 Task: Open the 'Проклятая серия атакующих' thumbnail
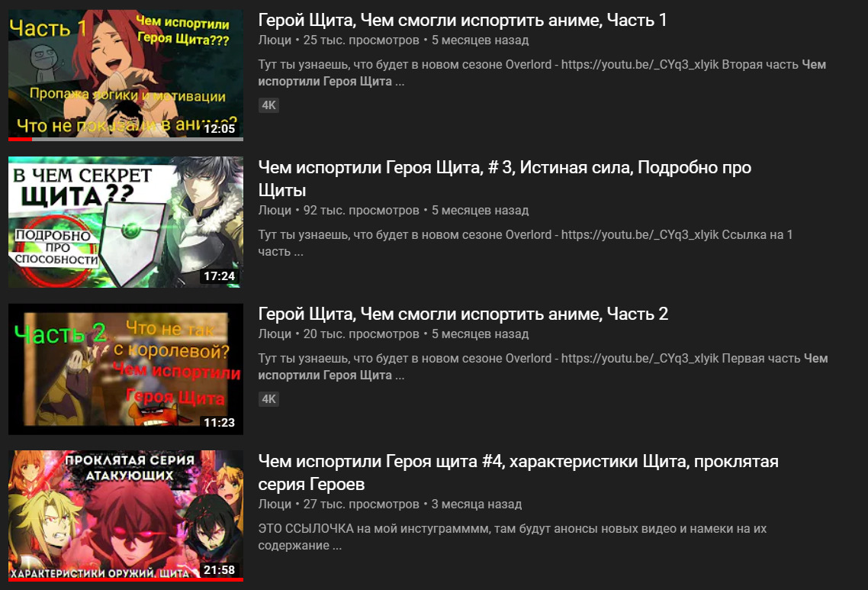(126, 516)
